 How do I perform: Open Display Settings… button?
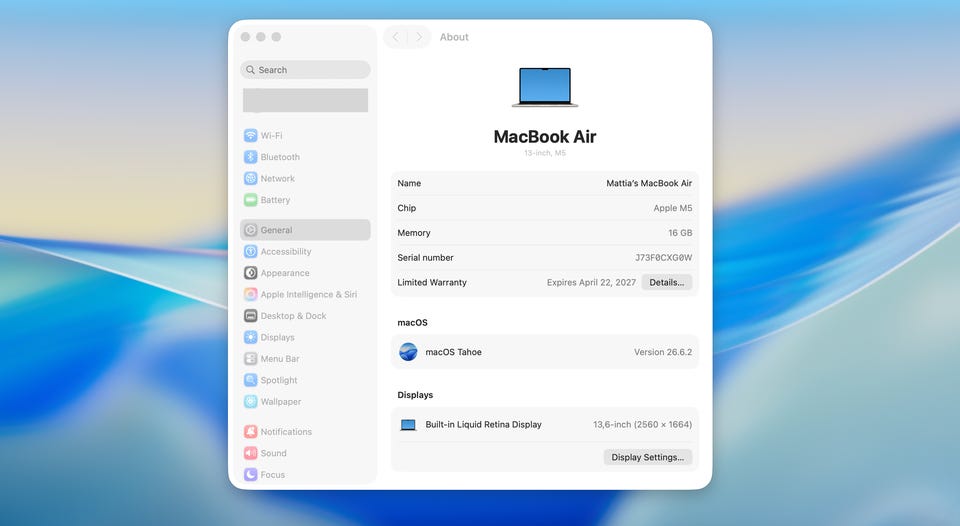(x=648, y=457)
